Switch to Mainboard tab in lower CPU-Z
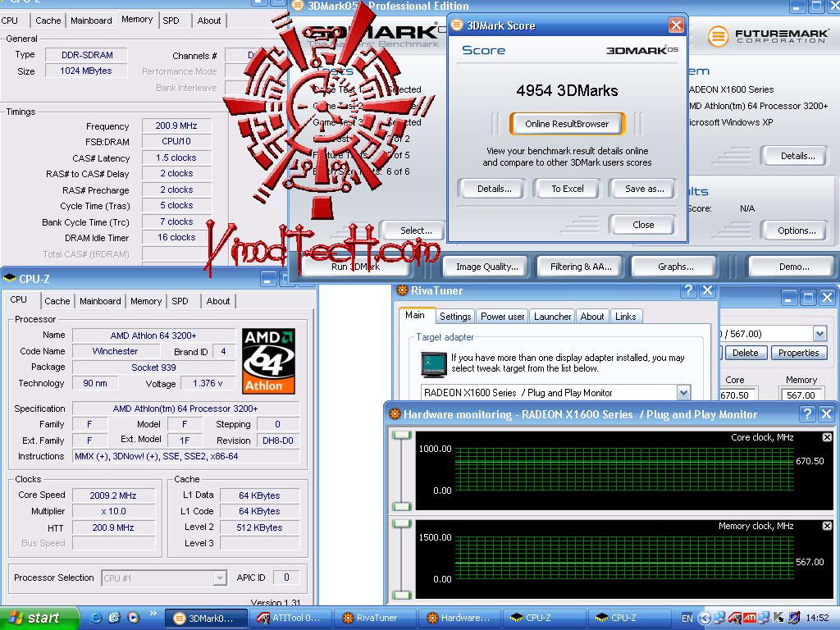The width and height of the screenshot is (840, 630). (x=100, y=301)
